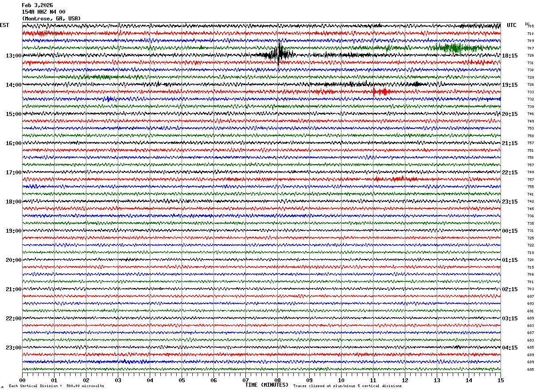
Task: Click the DC offset value 707
Action: [530, 48]
